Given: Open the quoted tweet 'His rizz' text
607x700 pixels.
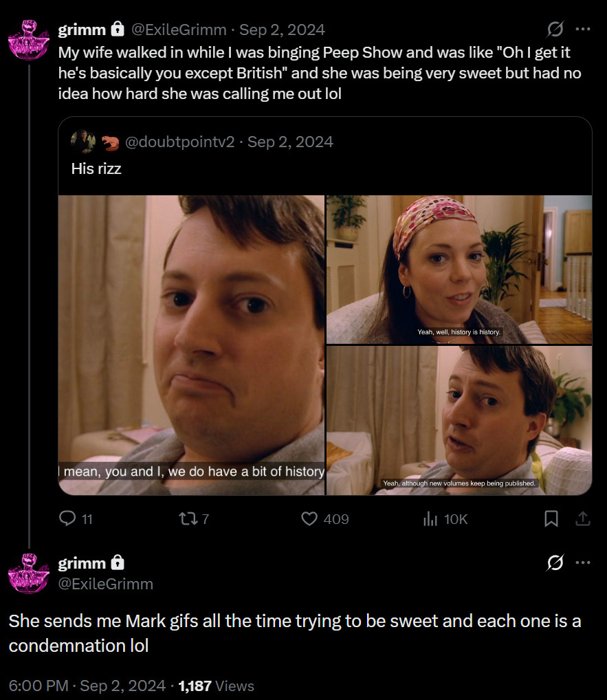Looking at the screenshot, I should click(96, 168).
